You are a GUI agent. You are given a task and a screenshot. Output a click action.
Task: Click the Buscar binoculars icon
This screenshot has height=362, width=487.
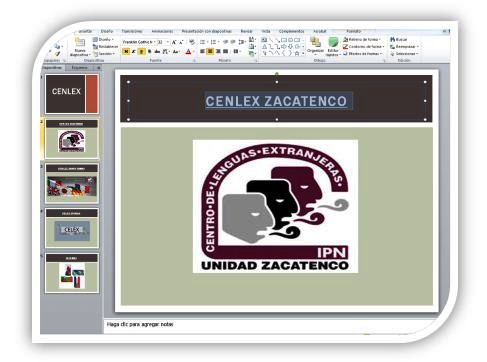(x=392, y=39)
